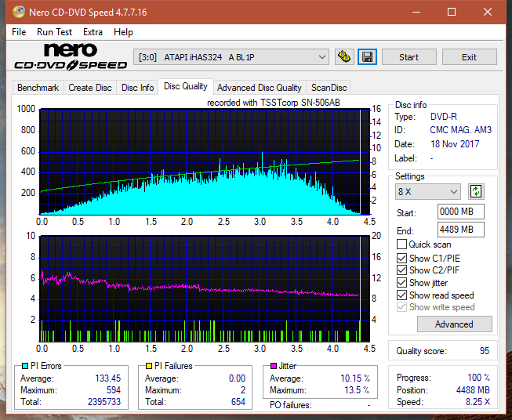512x420 pixels.
Task: Click the refresh speed settings icon
Action: tap(476, 191)
